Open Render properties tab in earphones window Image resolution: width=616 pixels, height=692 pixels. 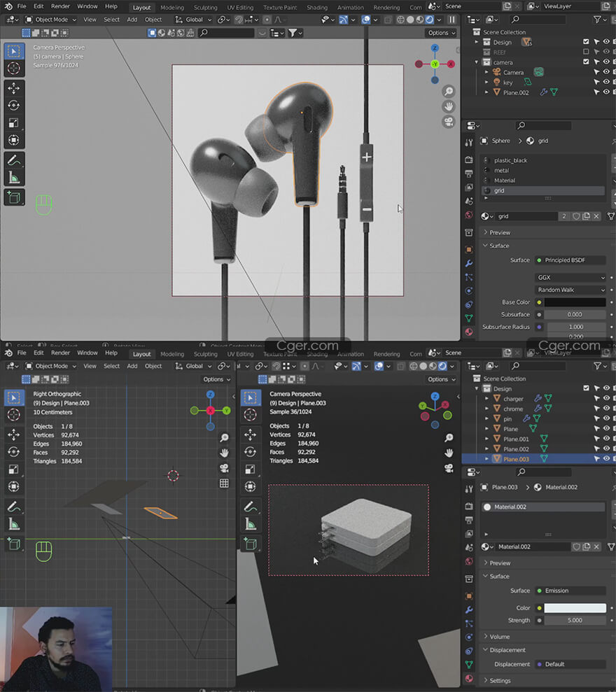(x=469, y=160)
